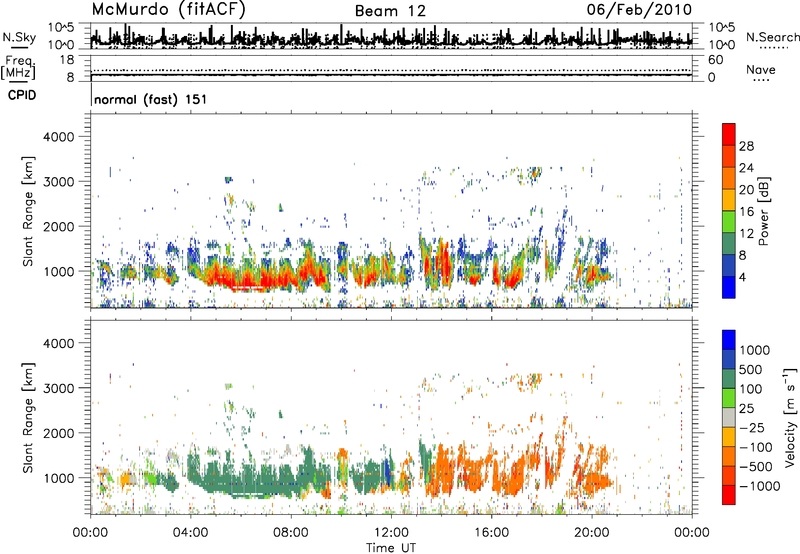This screenshot has width=800, height=554.
Task: Click the '16:00' time tick label
Action: 491,533
